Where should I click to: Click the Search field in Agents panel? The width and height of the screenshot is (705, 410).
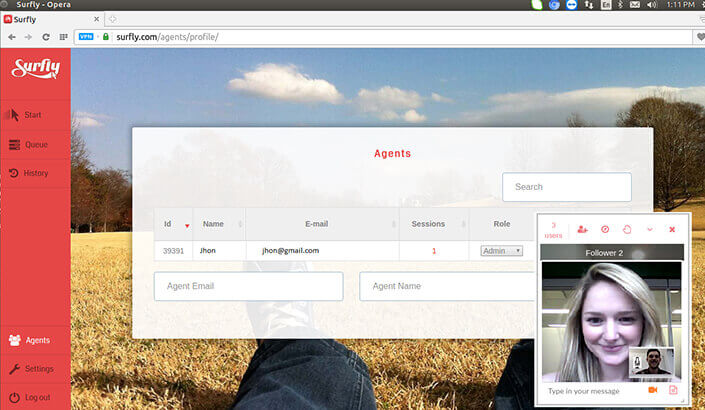[x=567, y=187]
